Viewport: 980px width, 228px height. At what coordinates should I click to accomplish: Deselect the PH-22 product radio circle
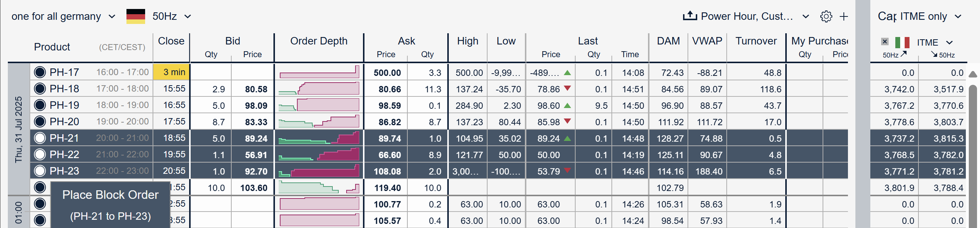(x=40, y=154)
